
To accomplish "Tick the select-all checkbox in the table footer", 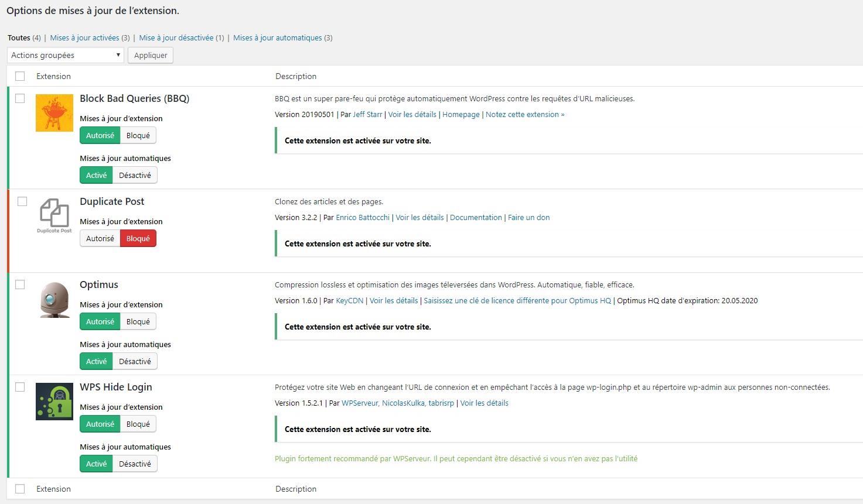I will tap(20, 489).
